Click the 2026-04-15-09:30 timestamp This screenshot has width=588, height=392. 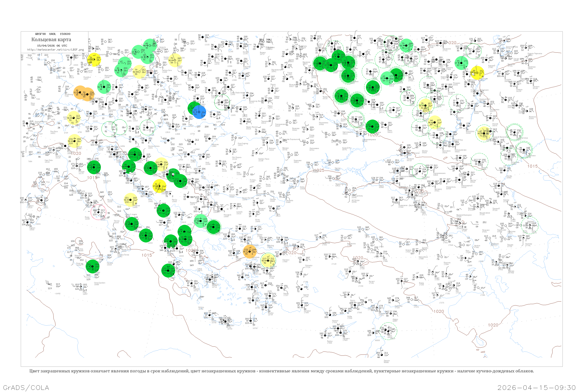point(536,387)
